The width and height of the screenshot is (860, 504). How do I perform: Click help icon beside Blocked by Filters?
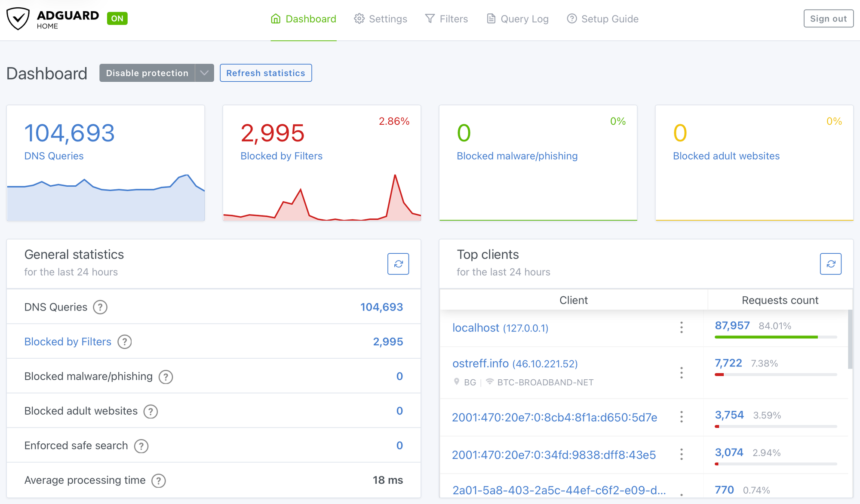click(x=125, y=342)
